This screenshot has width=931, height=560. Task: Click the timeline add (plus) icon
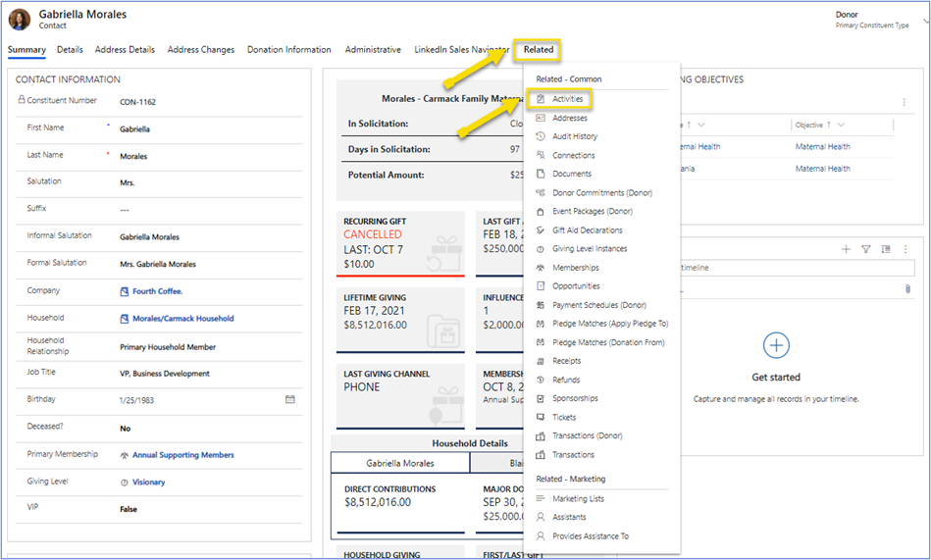846,249
